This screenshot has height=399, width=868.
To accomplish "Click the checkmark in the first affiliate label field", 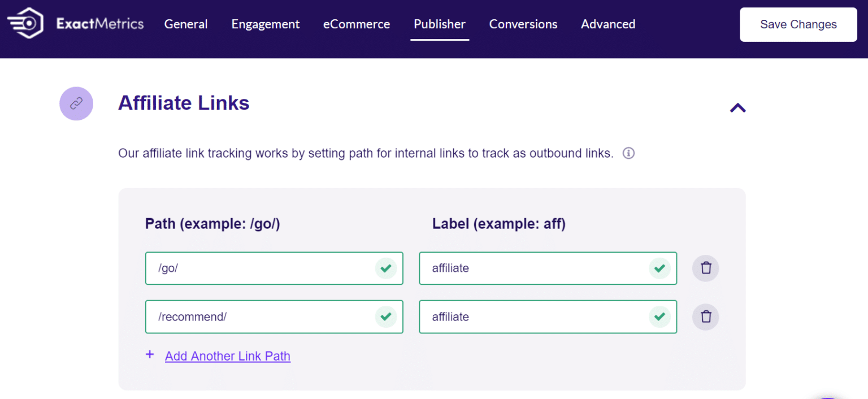I will [x=659, y=268].
